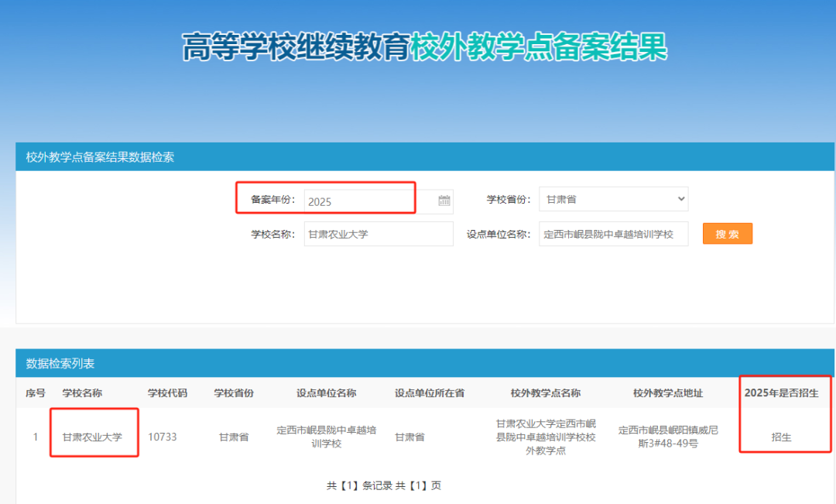The image size is (836, 504).
Task: Click the 设点单位名称 column header
Action: 327,393
